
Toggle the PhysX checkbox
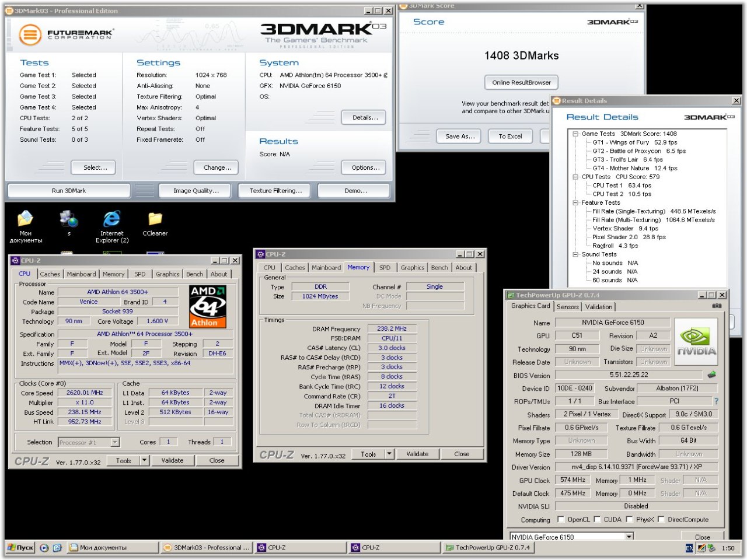point(630,519)
